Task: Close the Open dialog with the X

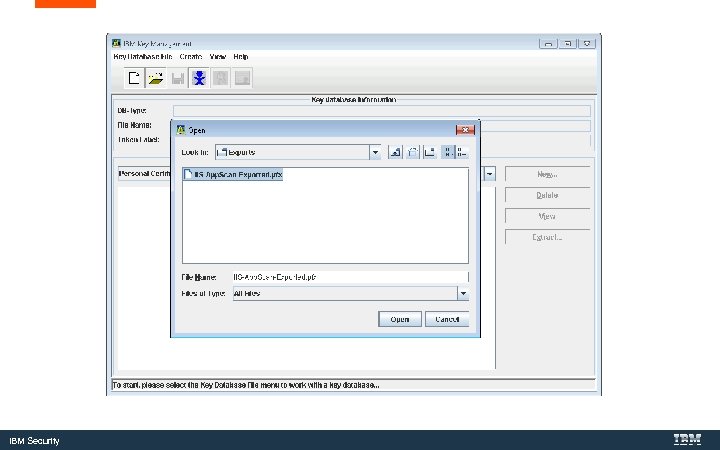Action: 465,130
